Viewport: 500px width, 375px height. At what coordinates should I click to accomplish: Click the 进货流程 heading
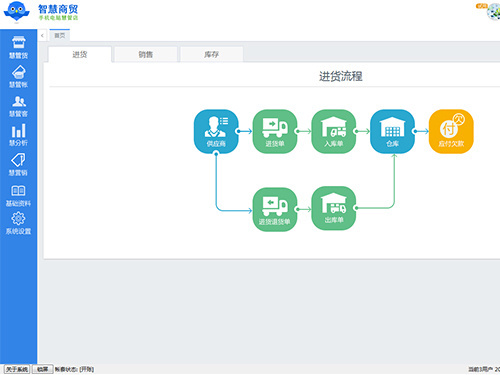pos(341,76)
